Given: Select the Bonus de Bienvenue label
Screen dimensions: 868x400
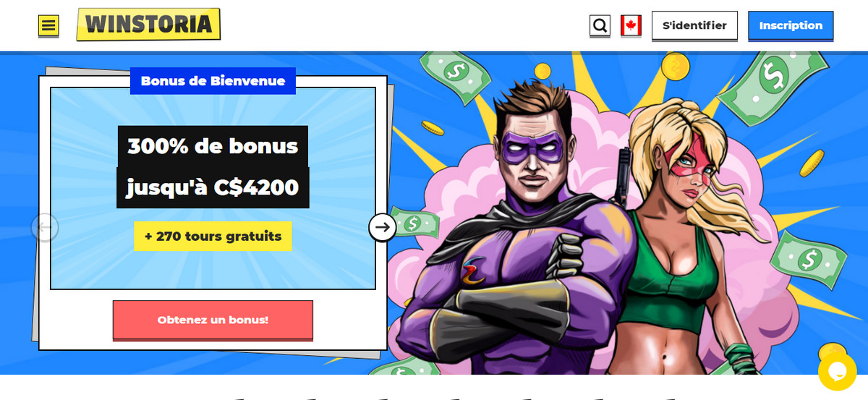Looking at the screenshot, I should pos(213,81).
